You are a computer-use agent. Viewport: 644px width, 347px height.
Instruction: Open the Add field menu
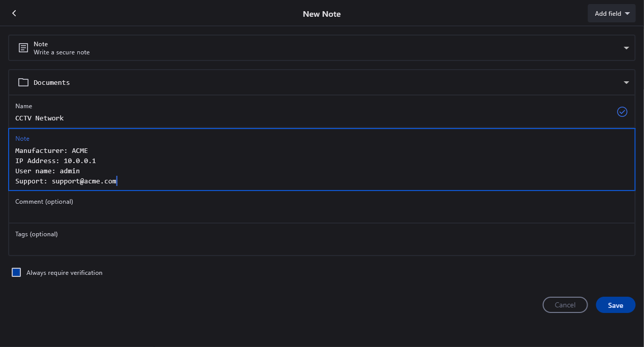pyautogui.click(x=611, y=14)
